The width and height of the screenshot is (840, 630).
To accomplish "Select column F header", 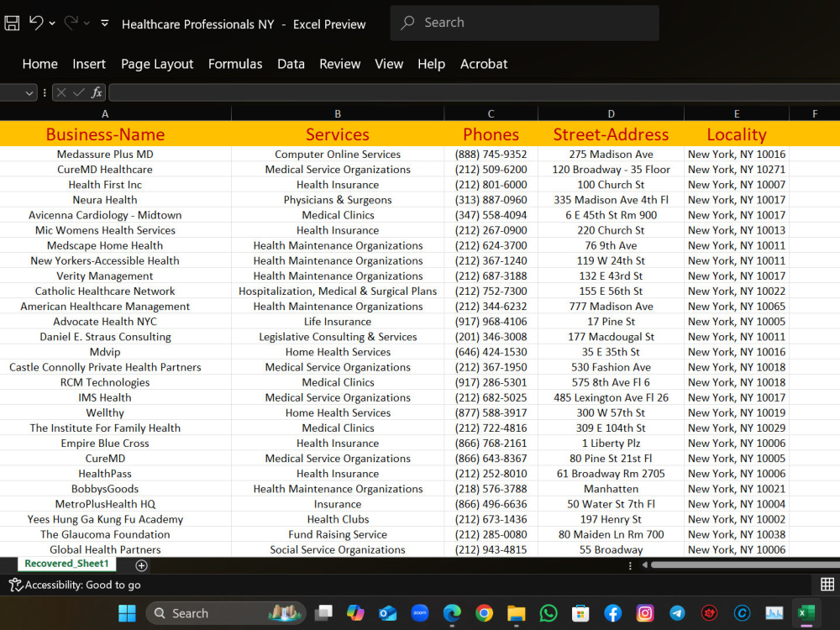I will (x=814, y=113).
